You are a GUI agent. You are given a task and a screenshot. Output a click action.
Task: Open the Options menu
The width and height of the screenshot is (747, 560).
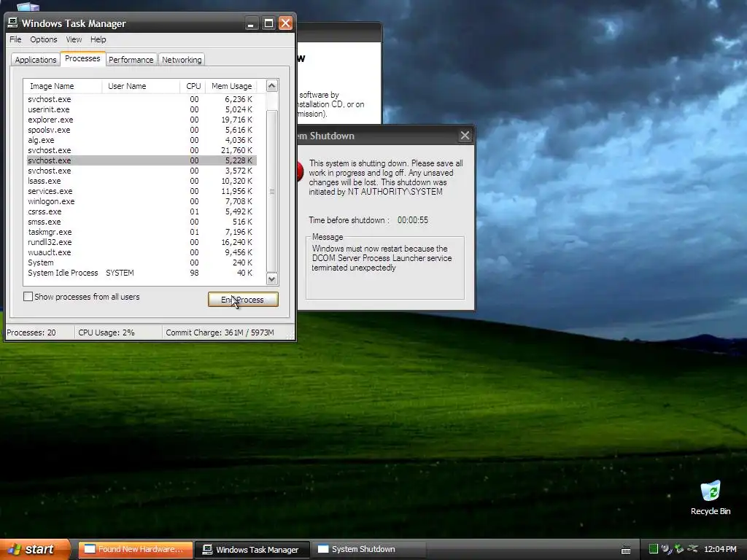point(43,39)
